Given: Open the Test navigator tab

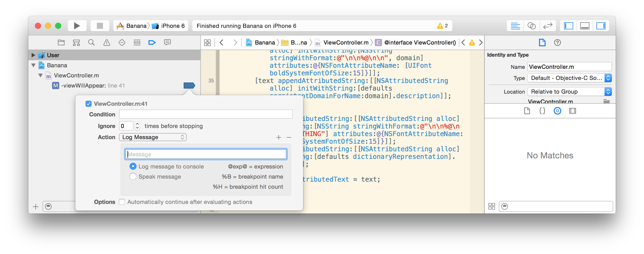Looking at the screenshot, I should [122, 43].
